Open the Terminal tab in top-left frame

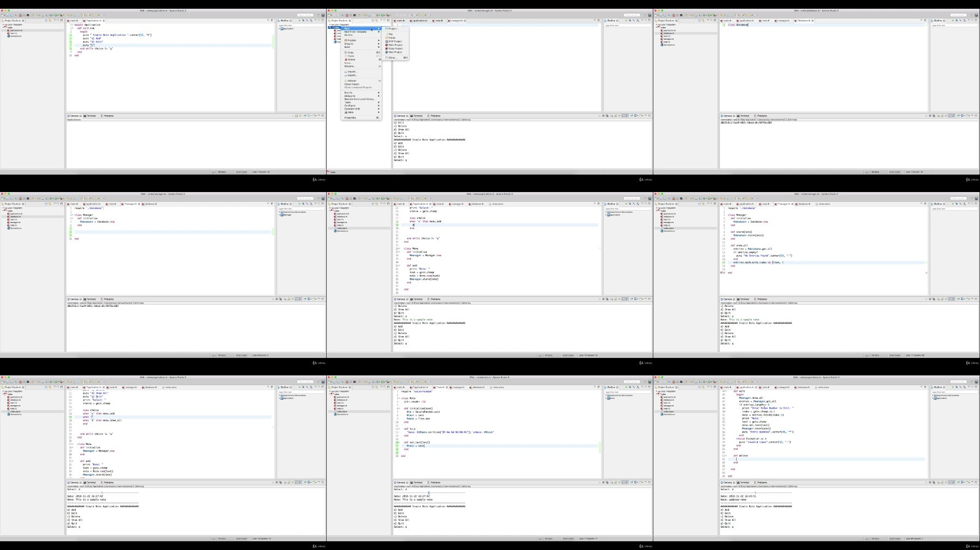point(91,115)
